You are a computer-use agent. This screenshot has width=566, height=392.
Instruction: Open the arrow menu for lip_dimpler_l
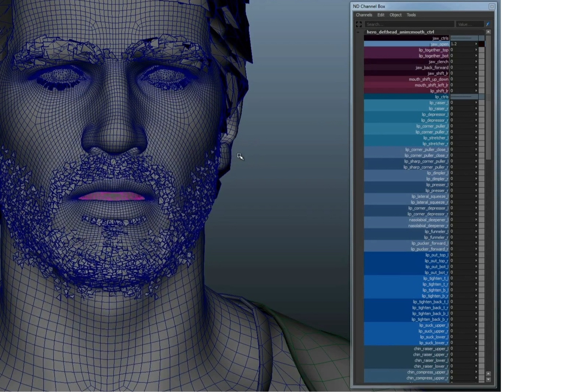pos(476,173)
